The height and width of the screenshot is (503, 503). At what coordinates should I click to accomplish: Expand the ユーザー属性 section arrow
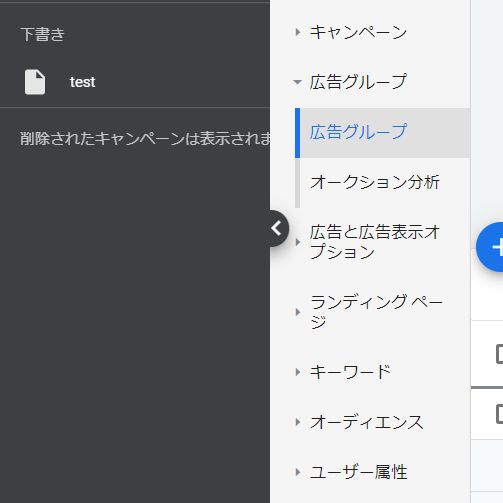pyautogui.click(x=298, y=472)
